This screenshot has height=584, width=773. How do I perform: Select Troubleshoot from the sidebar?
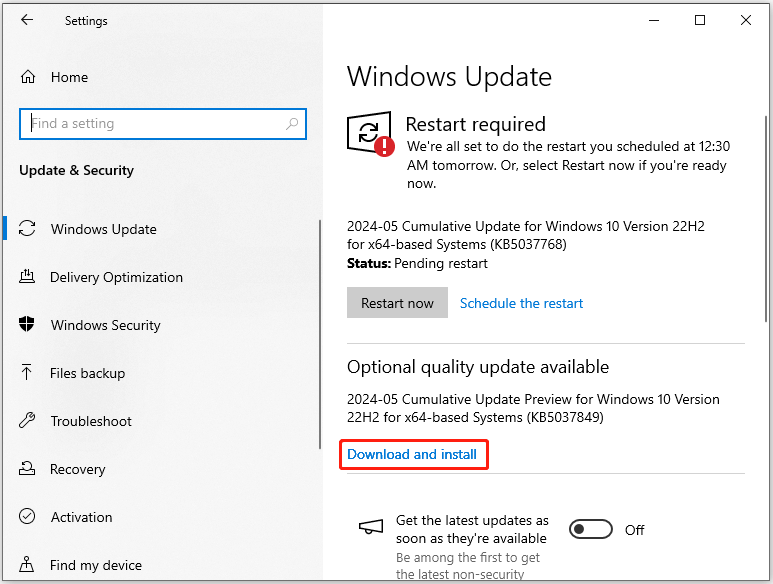[x=91, y=421]
